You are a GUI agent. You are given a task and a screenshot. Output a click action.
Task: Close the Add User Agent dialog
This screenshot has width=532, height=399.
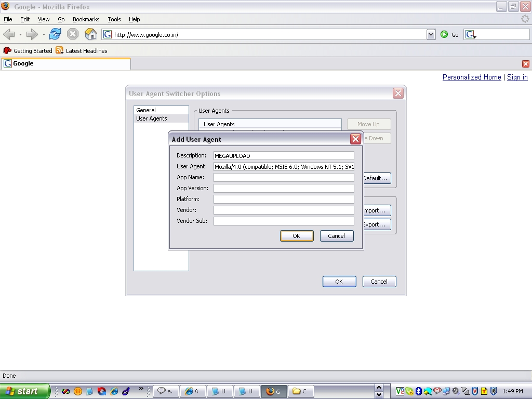[x=355, y=139]
